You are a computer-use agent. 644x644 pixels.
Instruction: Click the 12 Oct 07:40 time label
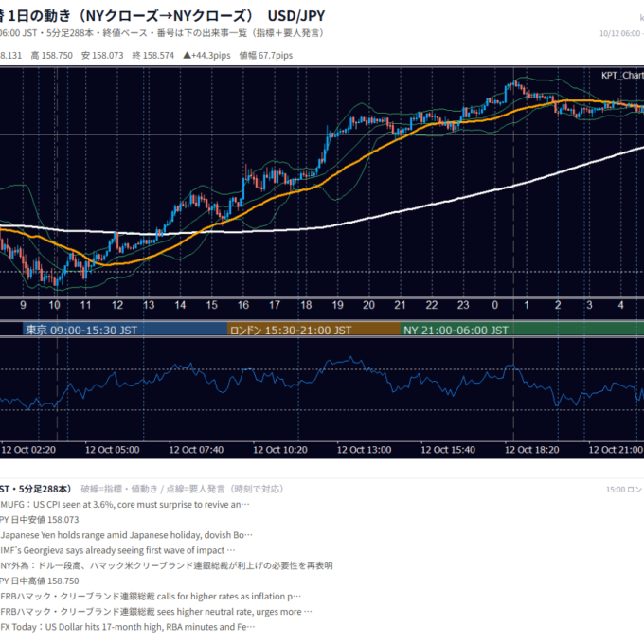(x=196, y=450)
